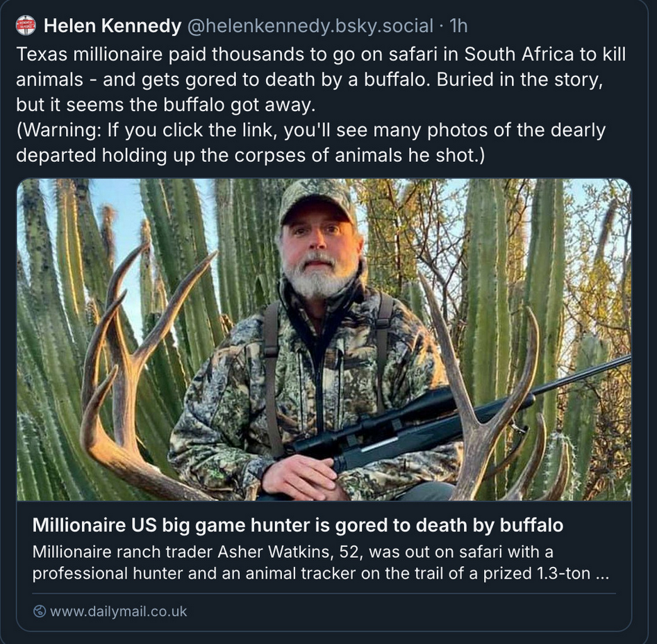The height and width of the screenshot is (644, 657).
Task: Click the @helenkennedy.bsky.social handle
Action: (x=311, y=26)
